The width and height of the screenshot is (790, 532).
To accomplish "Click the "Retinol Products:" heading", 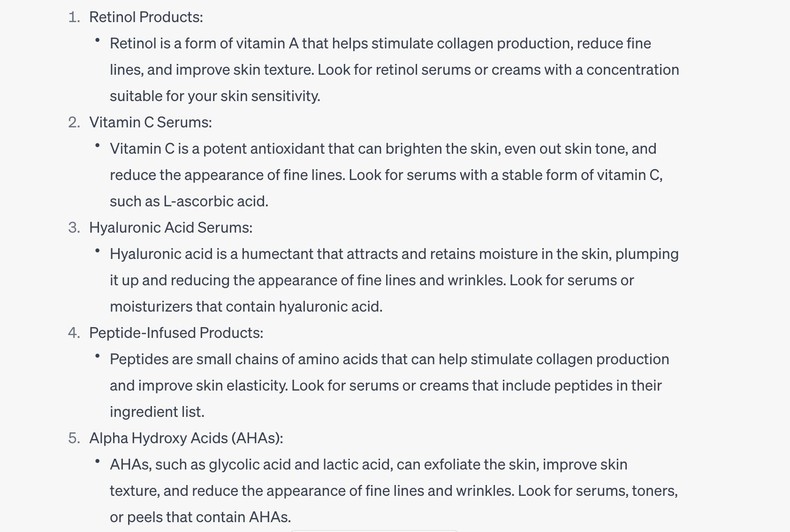I will [145, 17].
